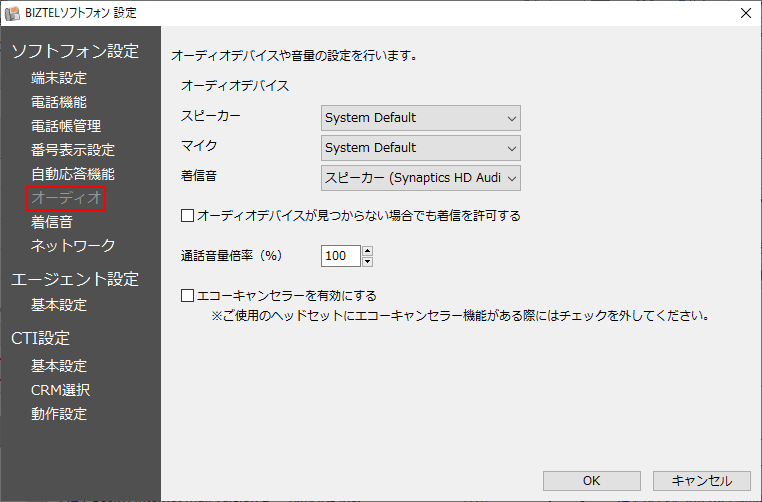The height and width of the screenshot is (502, 762).
Task: Open 着信音 settings page
Action: 51,222
